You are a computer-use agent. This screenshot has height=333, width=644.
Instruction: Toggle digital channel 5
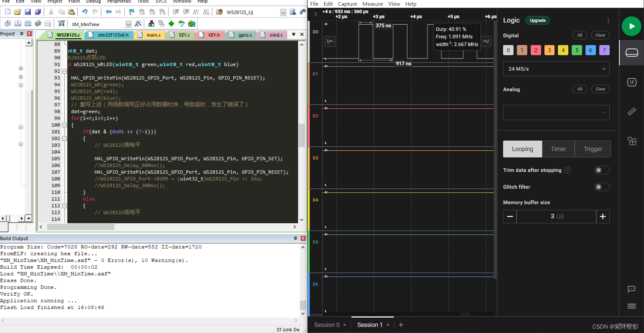pos(577,50)
